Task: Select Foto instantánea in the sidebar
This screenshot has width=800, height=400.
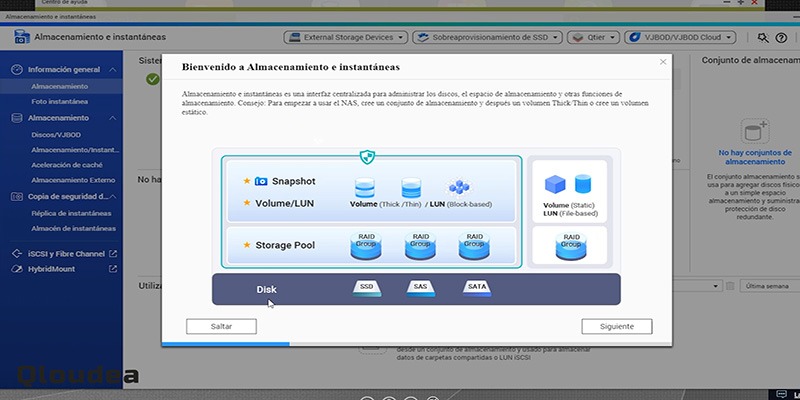Action: tap(61, 102)
